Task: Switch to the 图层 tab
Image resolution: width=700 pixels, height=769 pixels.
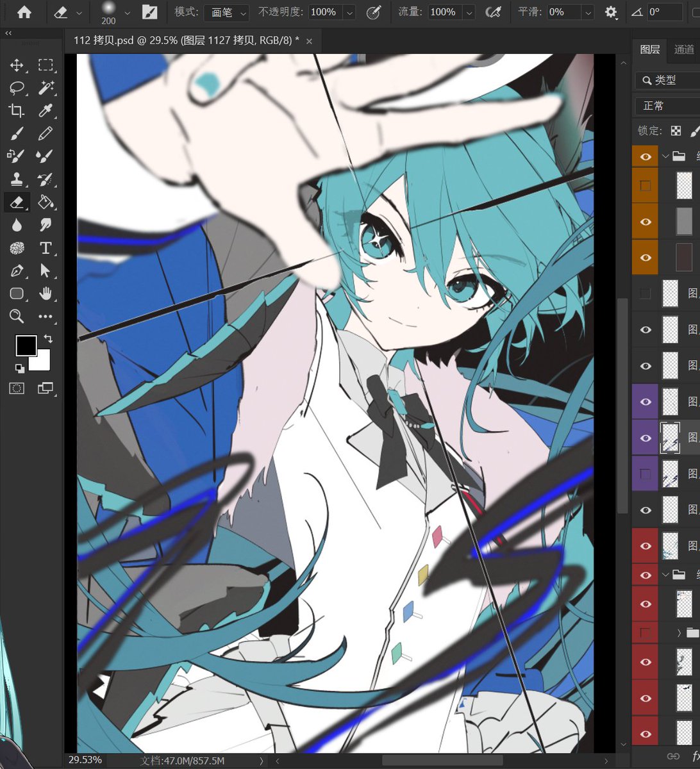Action: pos(650,49)
